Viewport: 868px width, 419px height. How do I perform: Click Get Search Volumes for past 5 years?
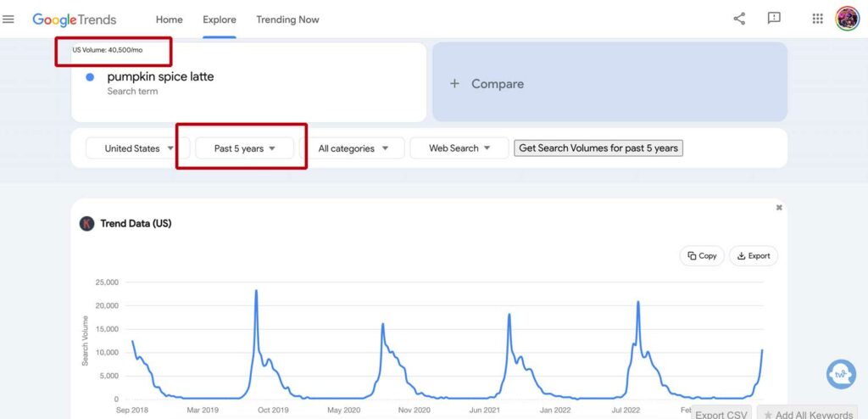pos(598,148)
